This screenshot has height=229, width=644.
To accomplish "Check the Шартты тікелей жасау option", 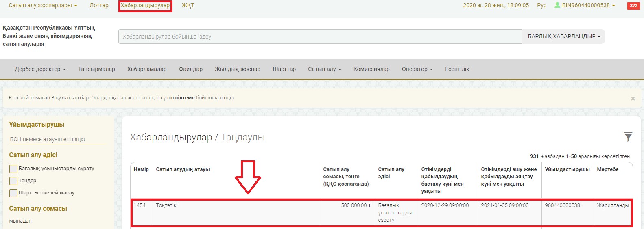I will pos(13,193).
